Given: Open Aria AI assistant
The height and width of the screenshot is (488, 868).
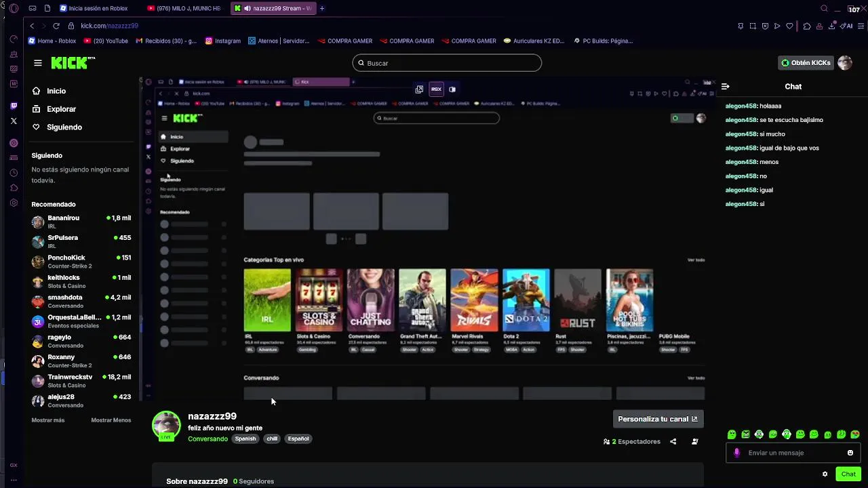Looking at the screenshot, I should coord(847,26).
